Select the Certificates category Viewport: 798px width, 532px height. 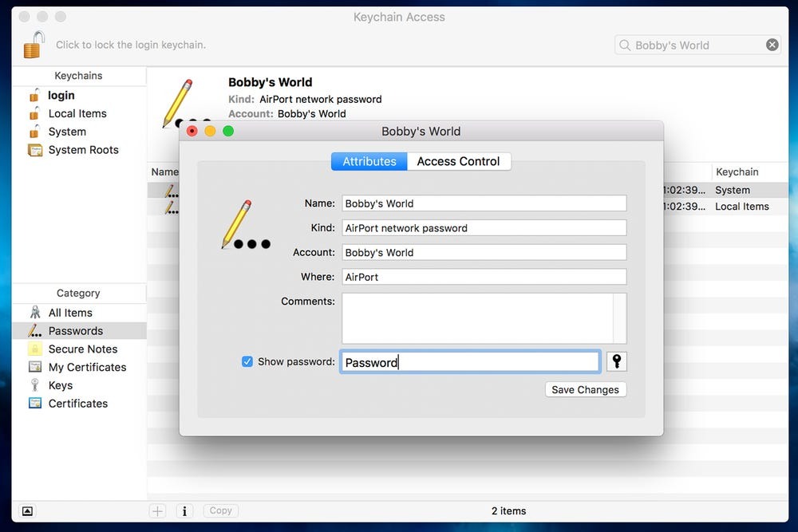(79, 404)
